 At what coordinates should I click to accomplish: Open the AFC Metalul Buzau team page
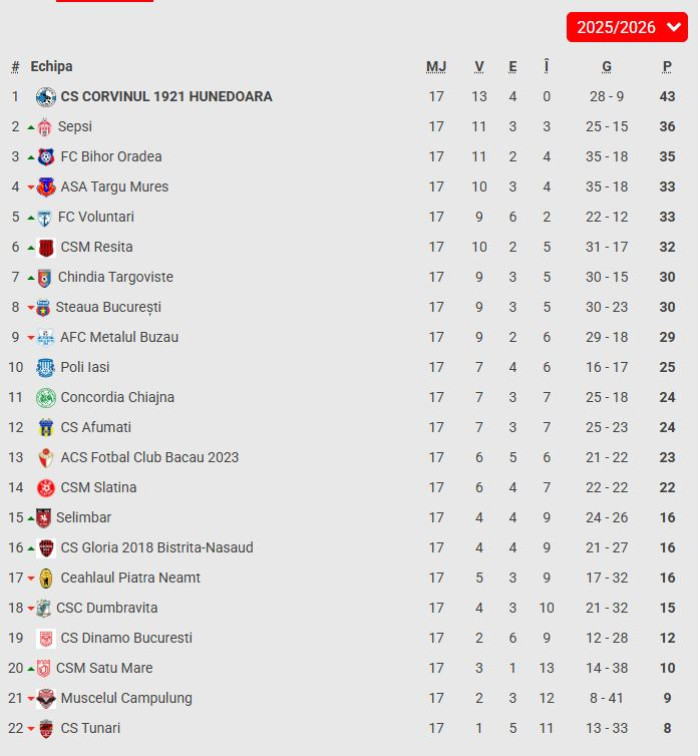click(119, 337)
